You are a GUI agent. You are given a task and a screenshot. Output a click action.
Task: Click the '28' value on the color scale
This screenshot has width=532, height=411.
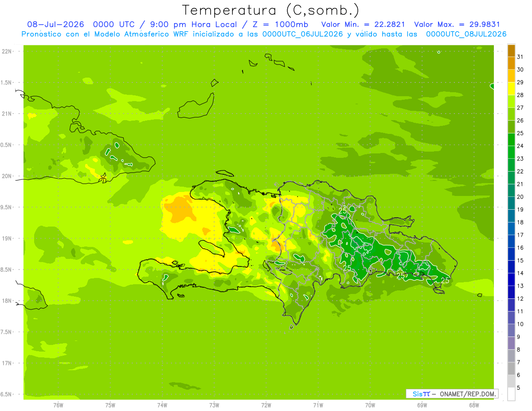[520, 95]
